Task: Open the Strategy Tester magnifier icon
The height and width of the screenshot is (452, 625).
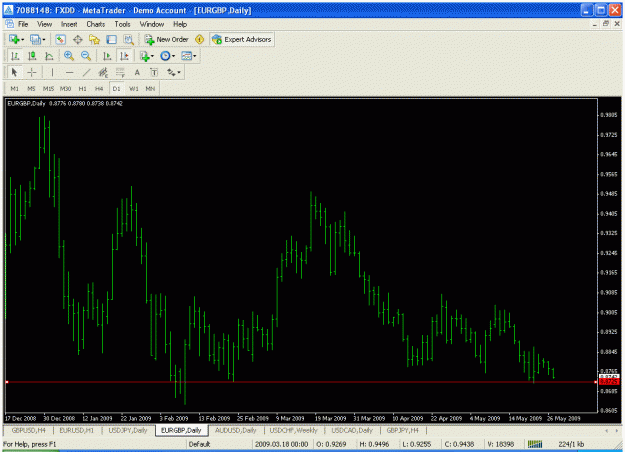Action: tap(128, 39)
